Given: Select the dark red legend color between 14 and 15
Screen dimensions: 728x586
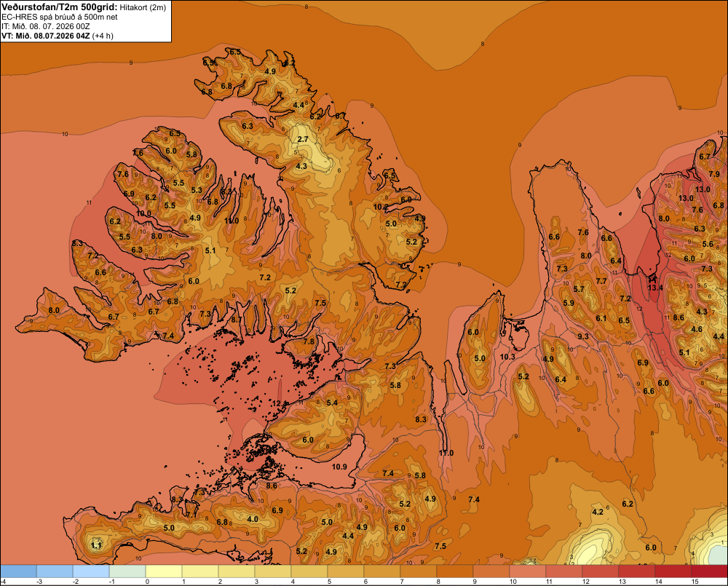Looking at the screenshot, I should point(673,571).
